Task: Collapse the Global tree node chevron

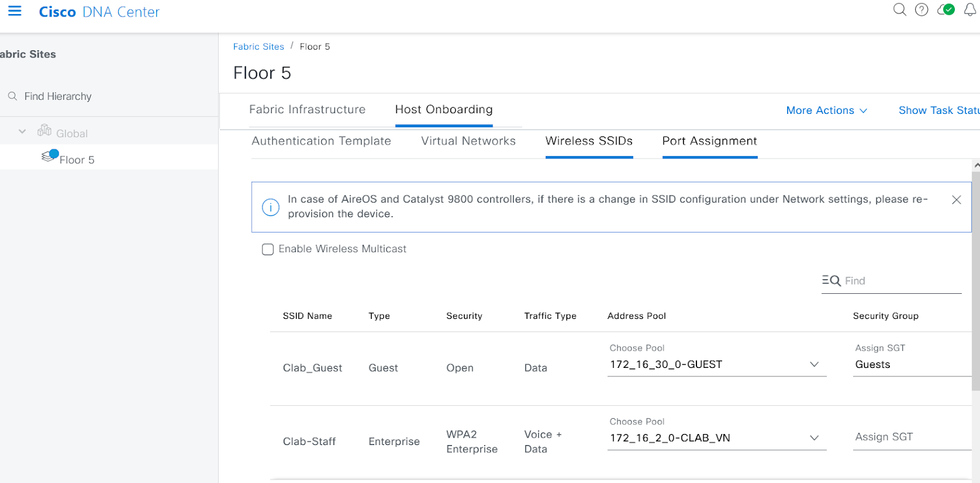Action: click(23, 132)
